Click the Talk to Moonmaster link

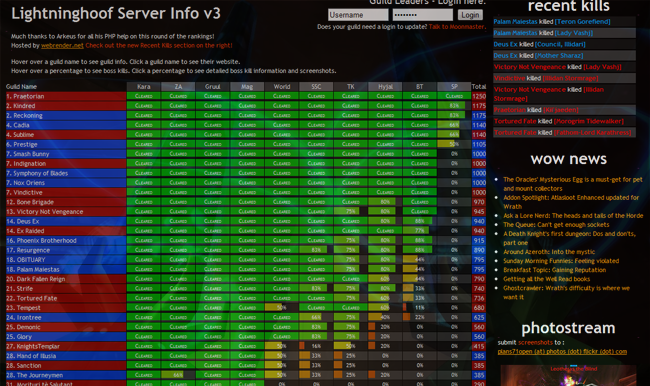456,27
